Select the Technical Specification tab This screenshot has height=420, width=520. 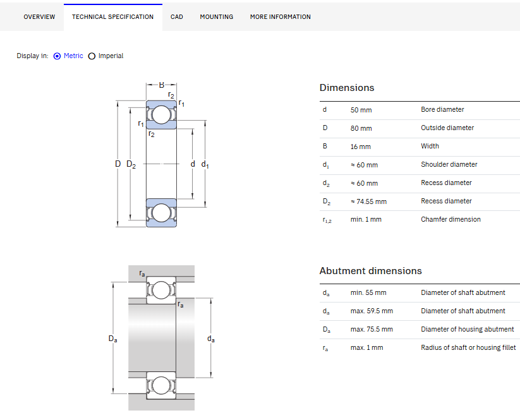coord(112,17)
